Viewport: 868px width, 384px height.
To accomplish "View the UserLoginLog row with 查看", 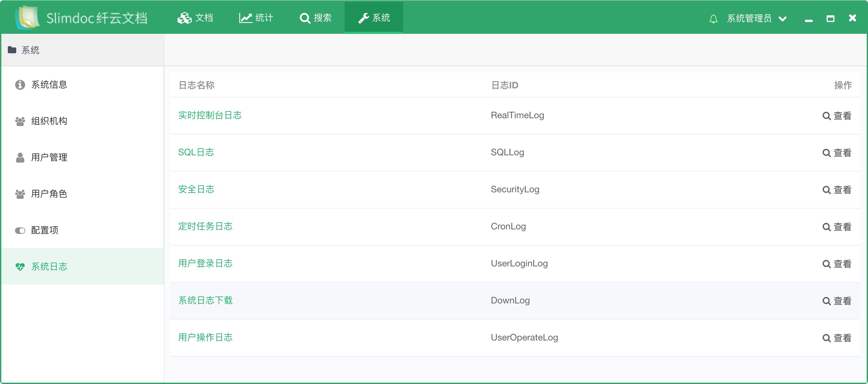I will (x=837, y=264).
